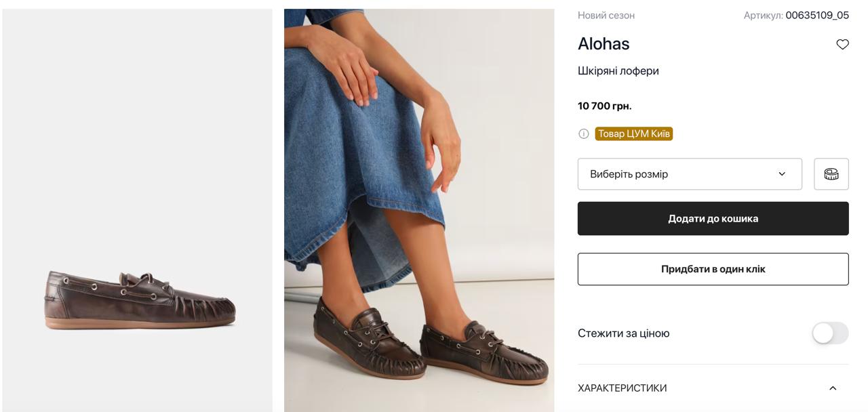Viewport: 868px width, 412px height.
Task: Click the info icon beside Товар ЦУМ Київ
Action: point(584,134)
